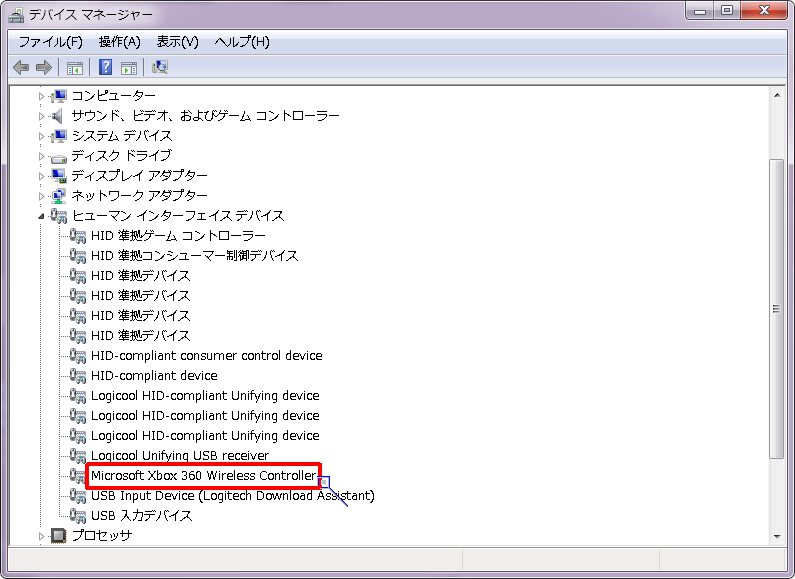
Task: Open the ヘルプ(H) menu
Action: point(242,42)
